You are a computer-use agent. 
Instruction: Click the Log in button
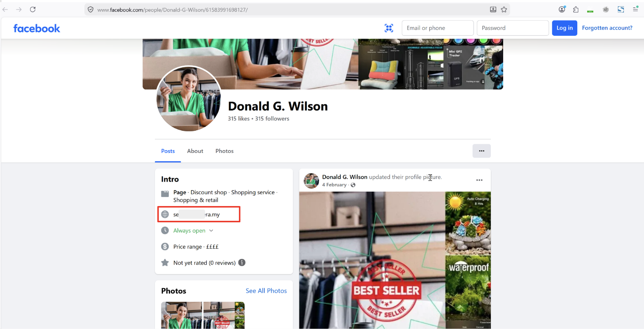[565, 28]
